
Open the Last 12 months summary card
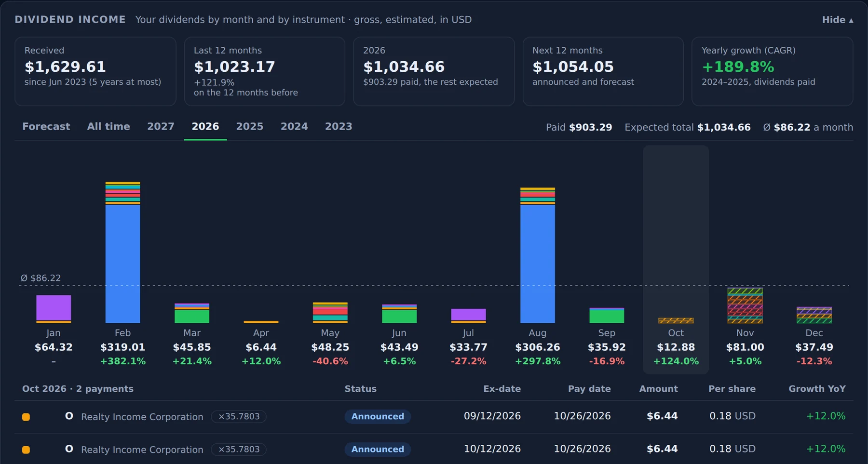point(265,71)
